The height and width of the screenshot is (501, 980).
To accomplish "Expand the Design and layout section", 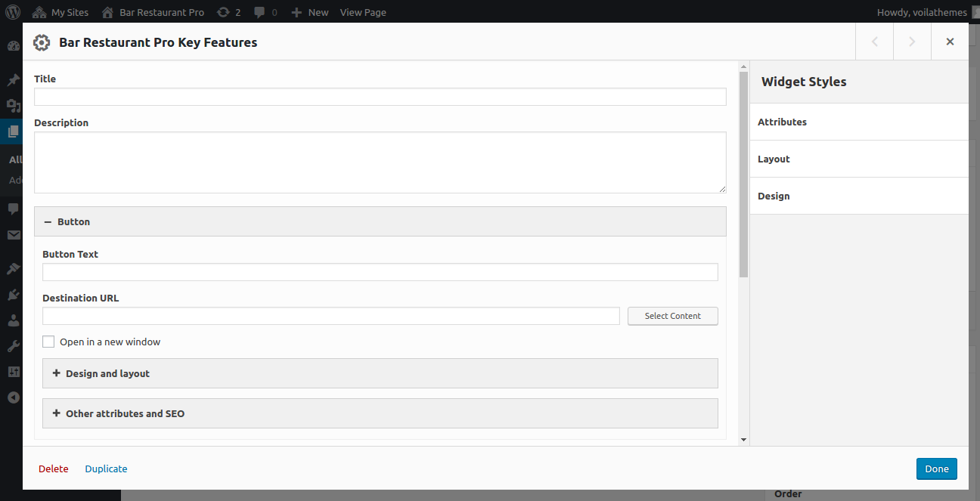I will 380,373.
